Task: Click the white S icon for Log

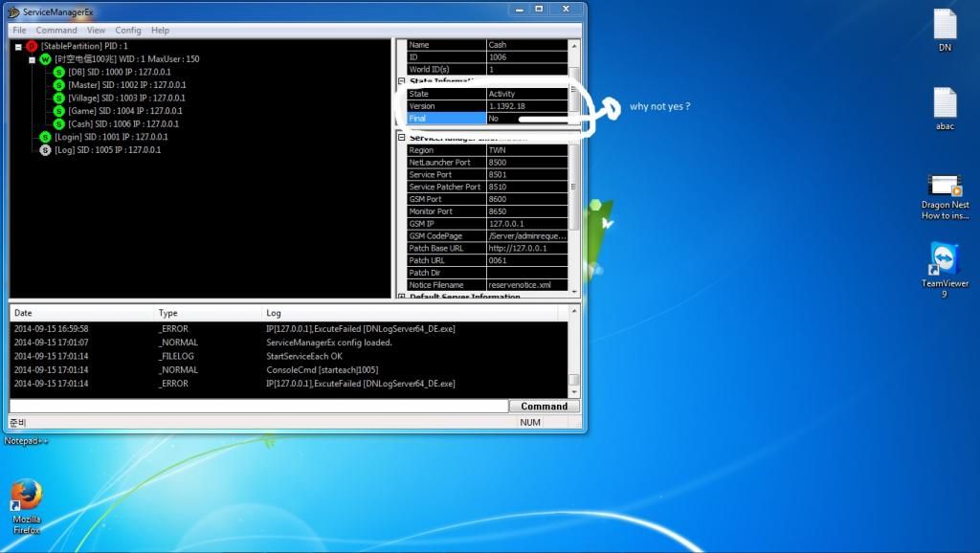Action: click(45, 150)
